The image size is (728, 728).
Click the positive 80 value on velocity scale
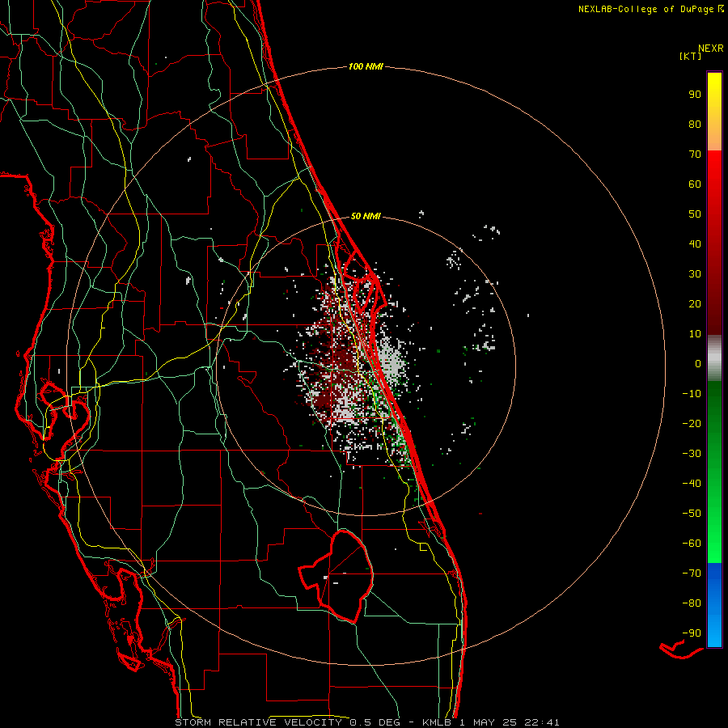pos(695,124)
